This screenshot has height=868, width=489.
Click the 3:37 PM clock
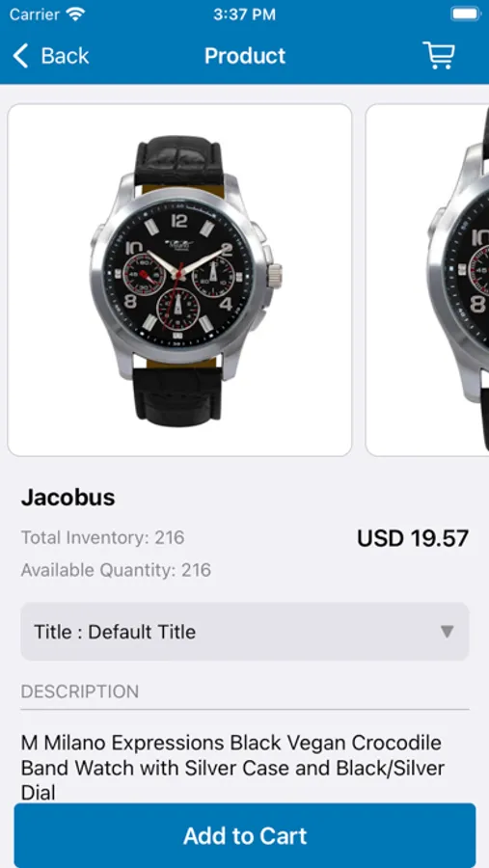(244, 14)
